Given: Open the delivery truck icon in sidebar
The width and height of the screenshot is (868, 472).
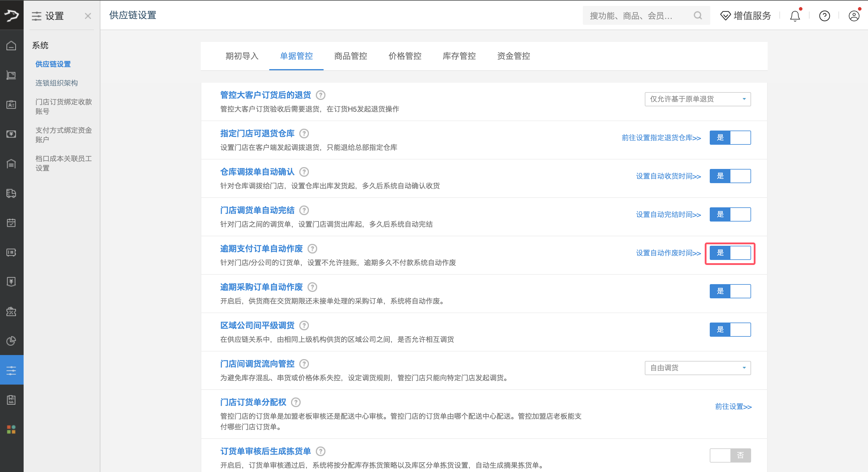Looking at the screenshot, I should tap(12, 193).
